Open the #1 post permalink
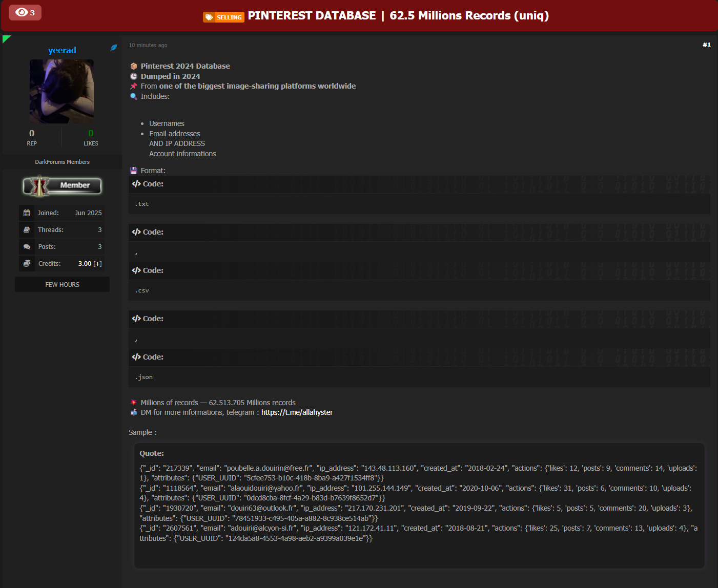Image resolution: width=718 pixels, height=588 pixels. [706, 45]
